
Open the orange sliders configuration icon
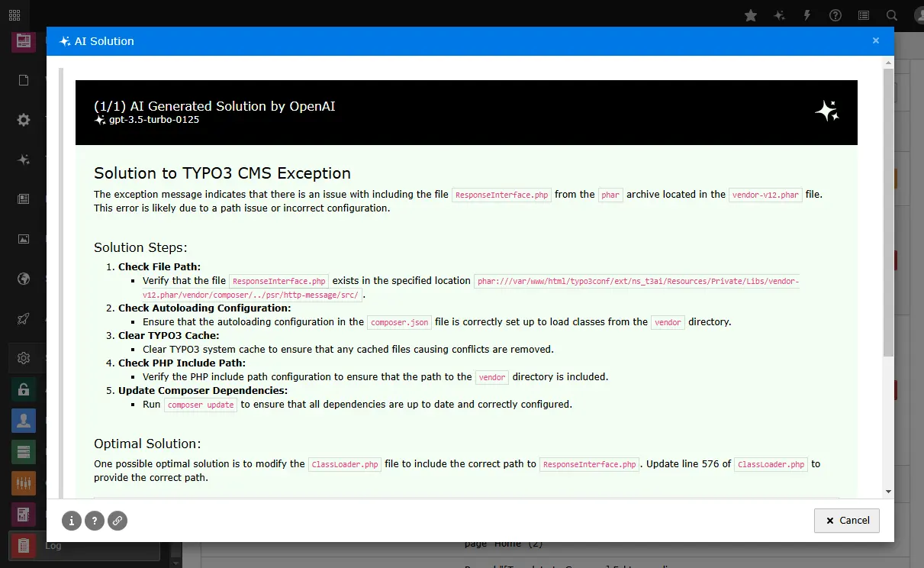pos(24,483)
